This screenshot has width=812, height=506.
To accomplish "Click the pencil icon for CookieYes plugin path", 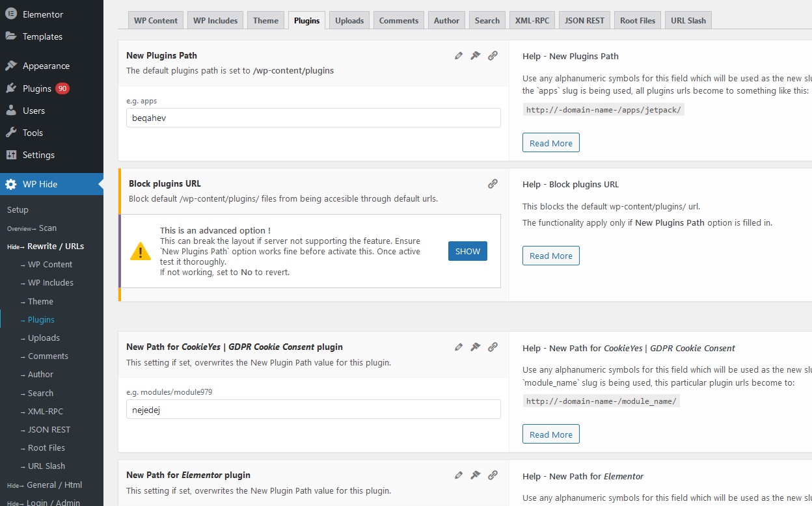I will pyautogui.click(x=459, y=347).
